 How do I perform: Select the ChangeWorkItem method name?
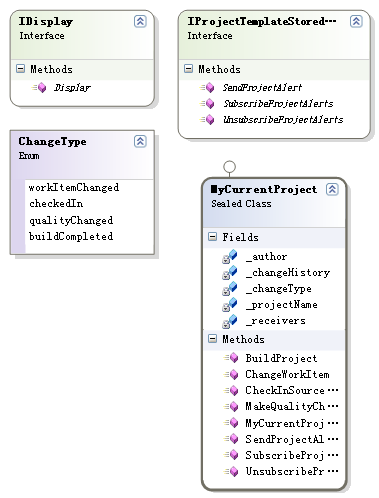pos(287,374)
